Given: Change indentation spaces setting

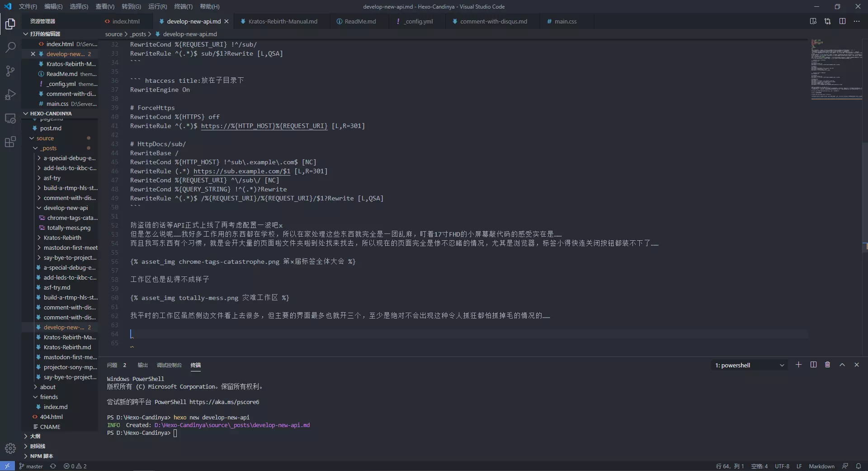Looking at the screenshot, I should coord(759,466).
